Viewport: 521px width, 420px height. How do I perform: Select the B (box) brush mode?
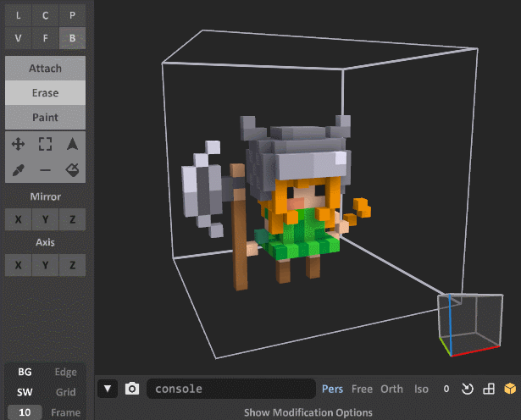pyautogui.click(x=73, y=38)
